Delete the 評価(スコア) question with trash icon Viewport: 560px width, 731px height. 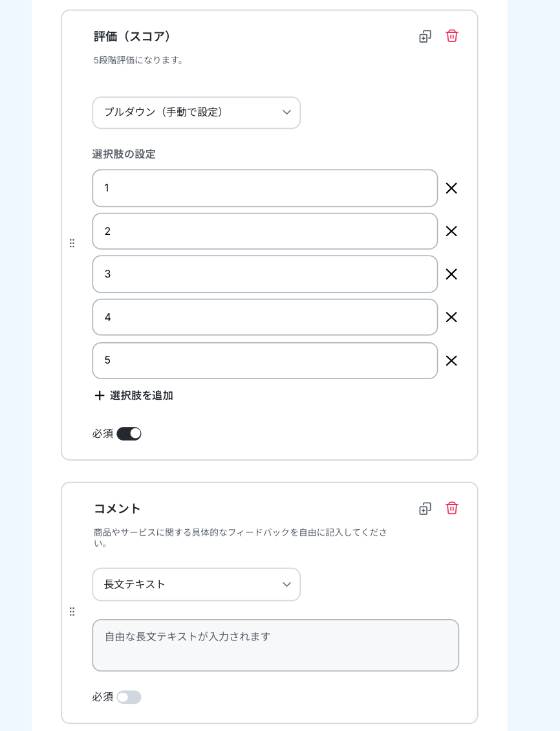[x=451, y=36]
